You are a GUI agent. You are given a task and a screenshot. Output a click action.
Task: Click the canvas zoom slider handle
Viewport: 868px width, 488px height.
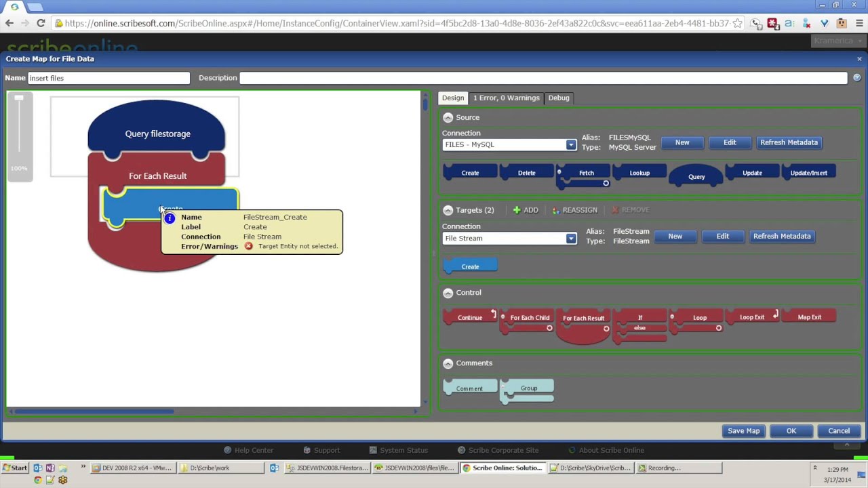pyautogui.click(x=19, y=98)
